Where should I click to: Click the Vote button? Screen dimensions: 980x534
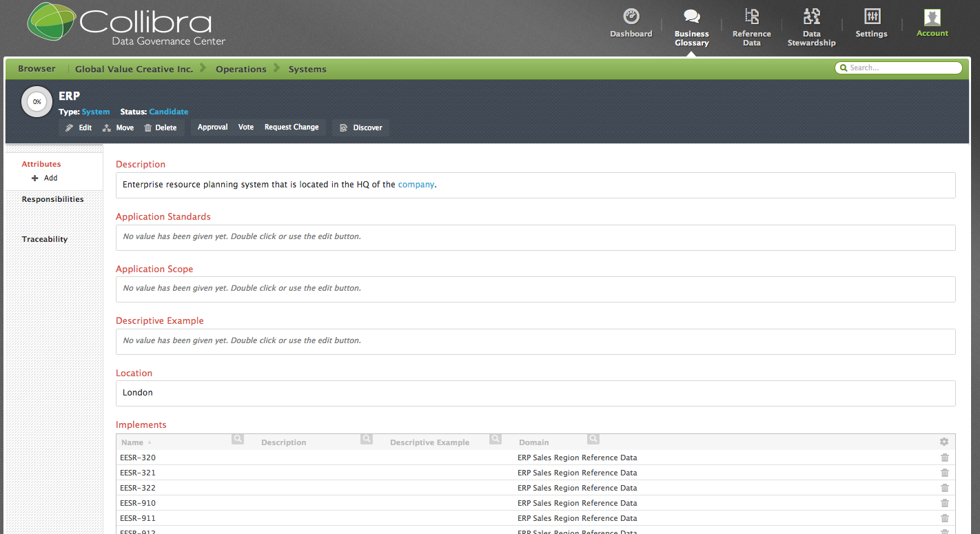pyautogui.click(x=246, y=127)
